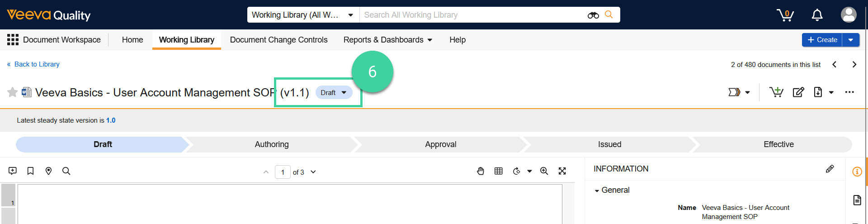Open document files side panel icon
The image size is (868, 224).
[x=857, y=200]
